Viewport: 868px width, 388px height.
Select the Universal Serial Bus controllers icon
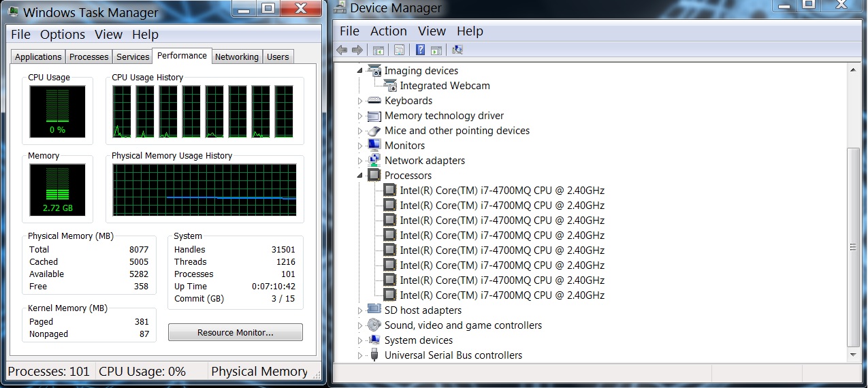(374, 355)
